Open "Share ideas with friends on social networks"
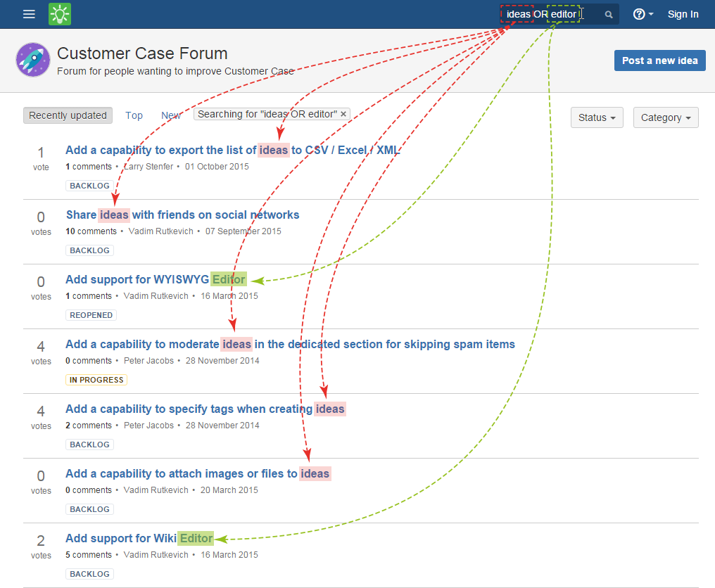Screen dimensions: 715x588 tap(182, 215)
